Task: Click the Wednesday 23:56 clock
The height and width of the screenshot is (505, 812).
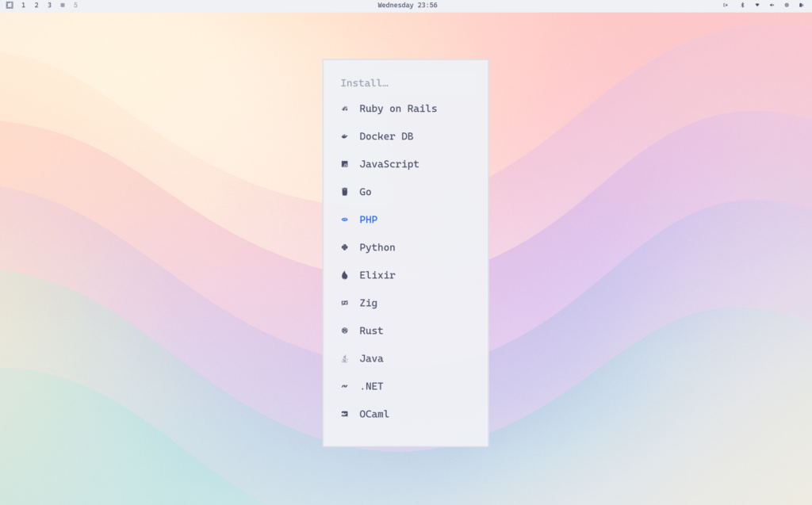Action: [408, 6]
